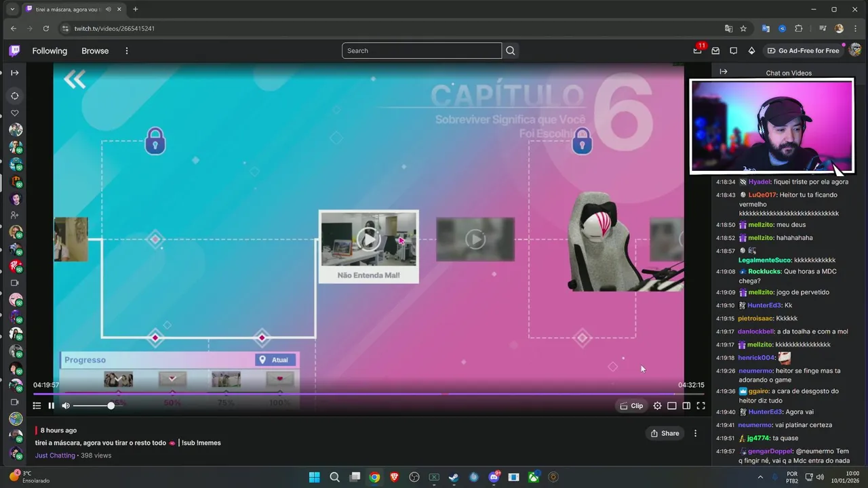This screenshot has height=488, width=868.
Task: Open more options beside Share
Action: click(695, 433)
